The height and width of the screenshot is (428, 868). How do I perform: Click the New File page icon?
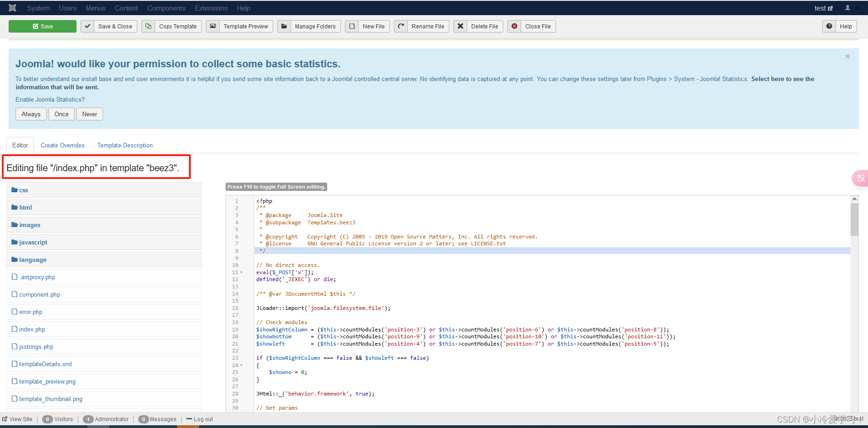pyautogui.click(x=352, y=26)
